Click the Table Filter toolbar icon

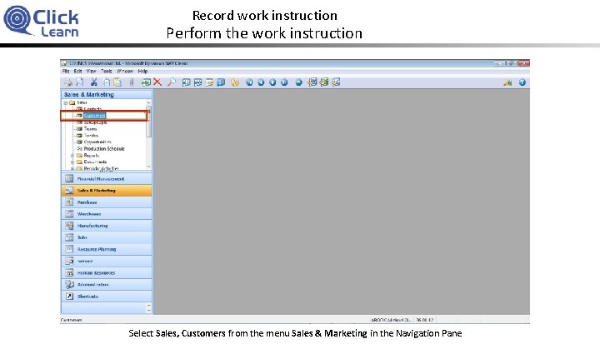(197, 82)
